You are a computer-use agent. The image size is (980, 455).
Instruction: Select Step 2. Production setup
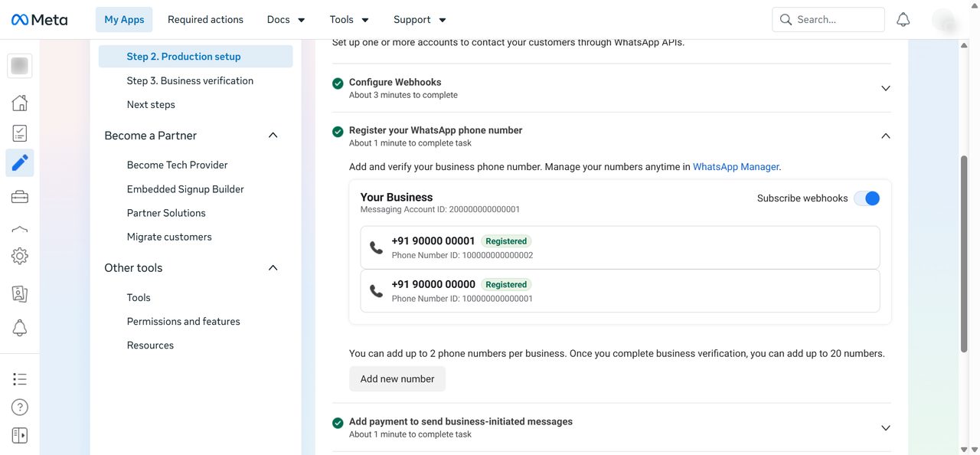[195, 57]
